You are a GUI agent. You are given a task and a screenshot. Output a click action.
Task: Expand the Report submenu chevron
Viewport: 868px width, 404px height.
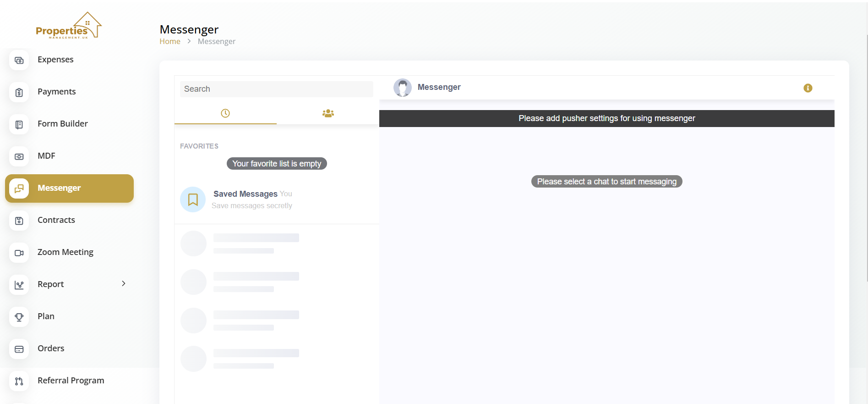coord(123,284)
